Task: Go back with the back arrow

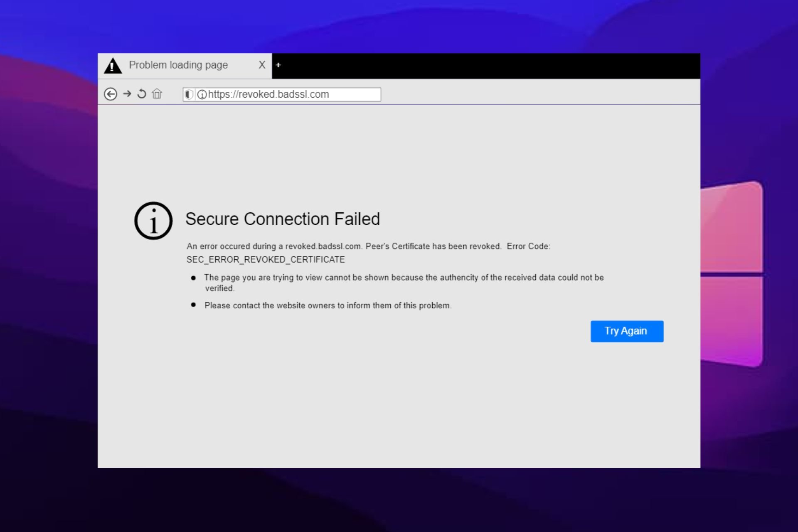Action: point(110,94)
